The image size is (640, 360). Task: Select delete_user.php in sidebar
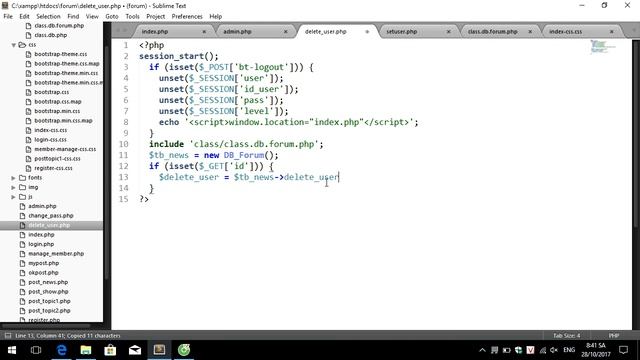pyautogui.click(x=49, y=225)
